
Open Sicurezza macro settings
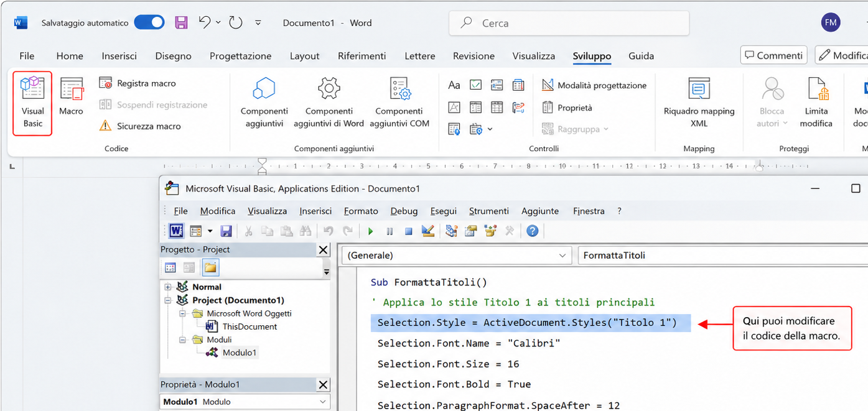140,126
